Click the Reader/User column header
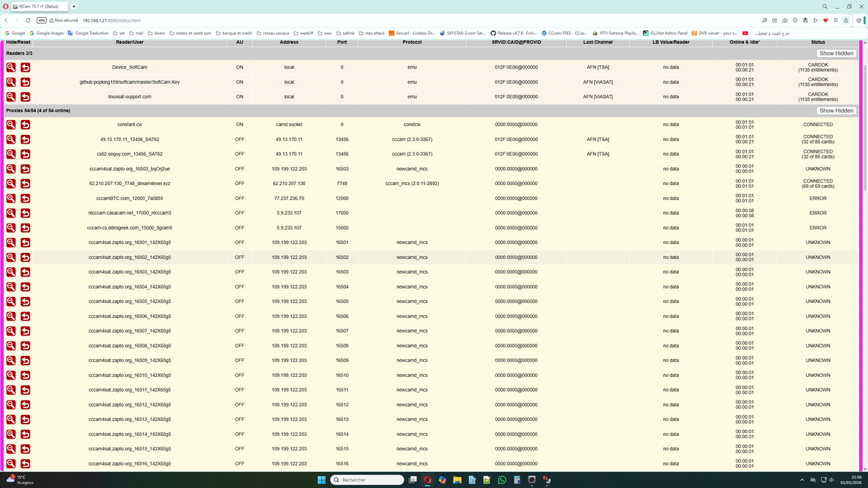This screenshot has height=488, width=868. tap(130, 42)
